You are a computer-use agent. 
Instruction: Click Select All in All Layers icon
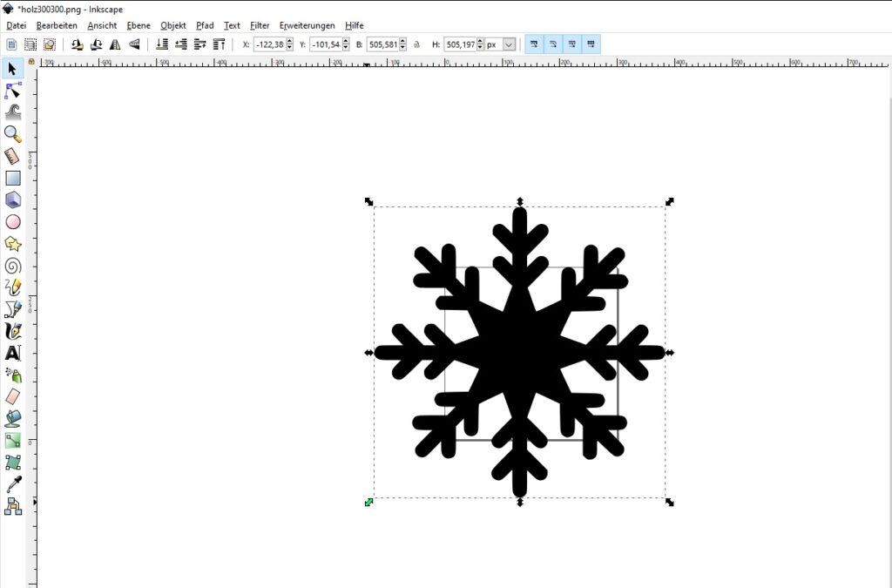(x=30, y=44)
